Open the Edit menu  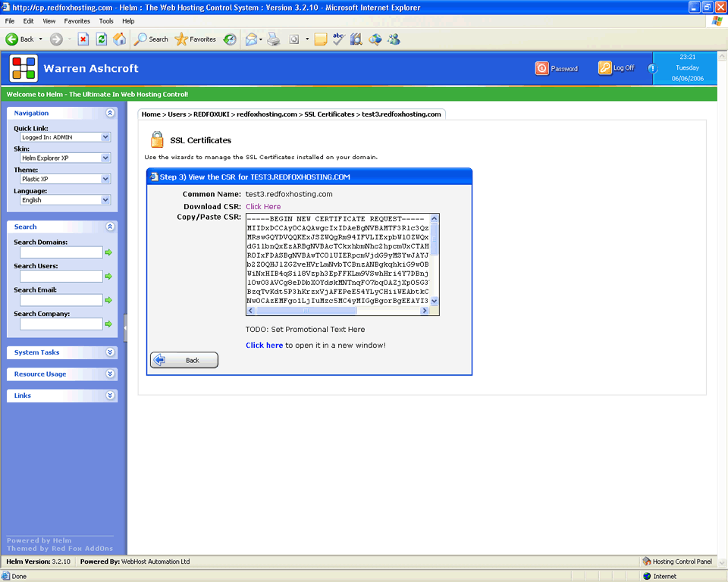(28, 21)
